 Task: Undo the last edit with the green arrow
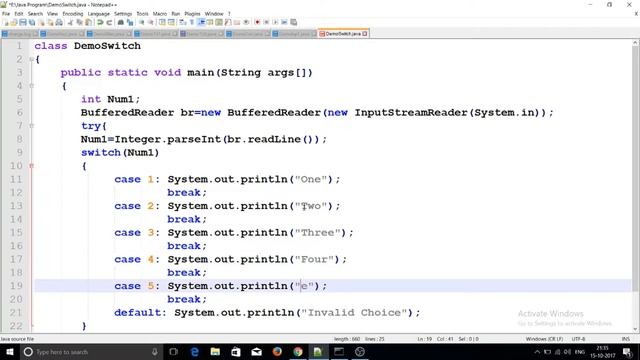[100, 22]
